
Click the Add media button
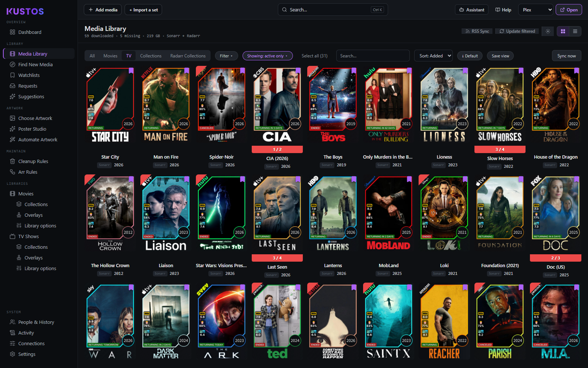[x=103, y=10]
